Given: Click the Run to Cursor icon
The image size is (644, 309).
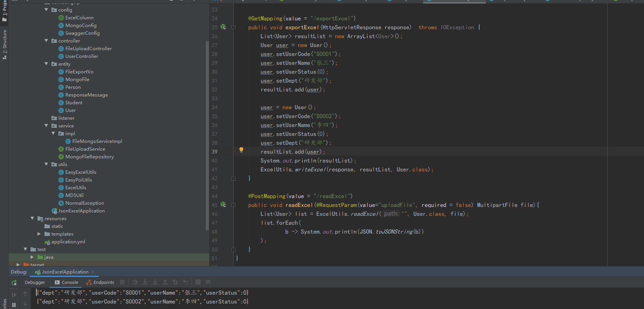Looking at the screenshot, I should point(185,282).
